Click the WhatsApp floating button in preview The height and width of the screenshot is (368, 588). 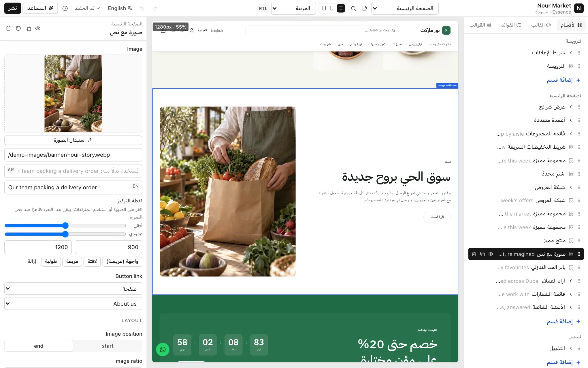point(163,350)
